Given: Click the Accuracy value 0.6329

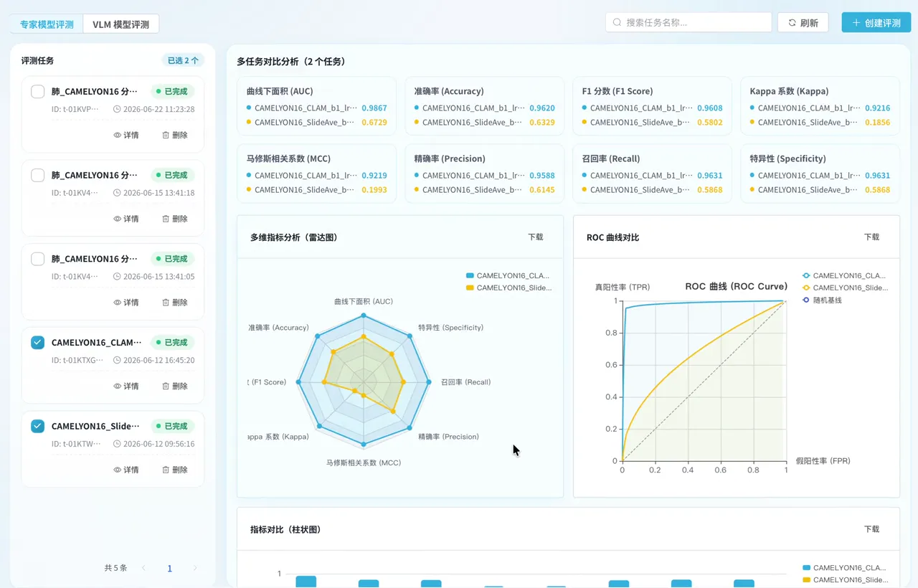Looking at the screenshot, I should click(542, 123).
